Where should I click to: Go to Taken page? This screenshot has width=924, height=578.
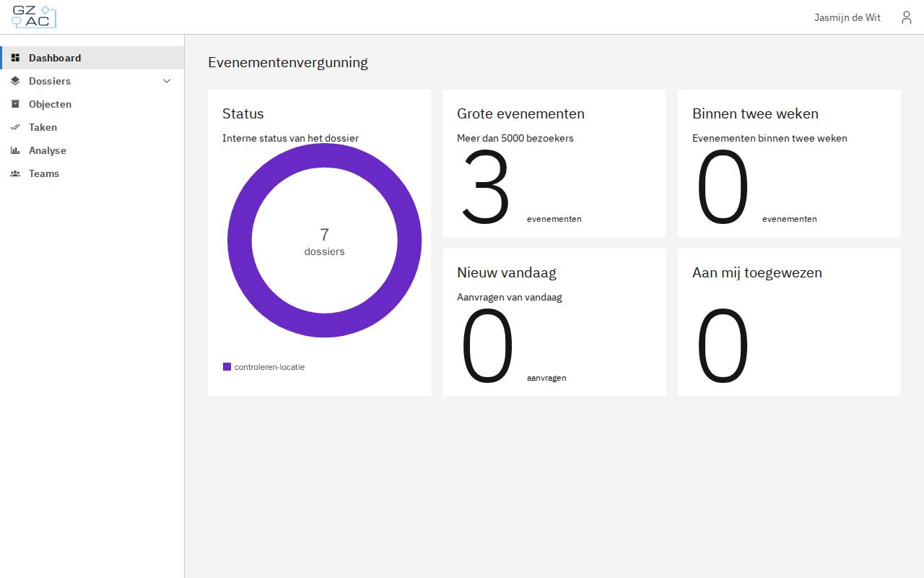click(92, 127)
